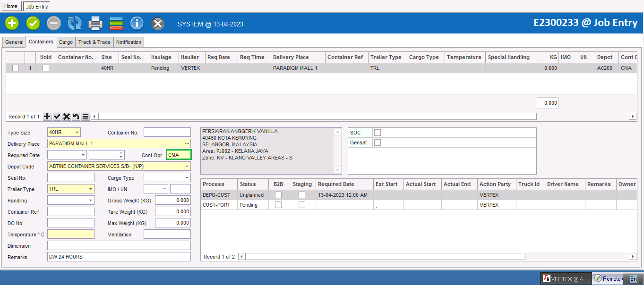The width and height of the screenshot is (644, 285).
Task: Click the printer icon in toolbar
Action: (96, 23)
